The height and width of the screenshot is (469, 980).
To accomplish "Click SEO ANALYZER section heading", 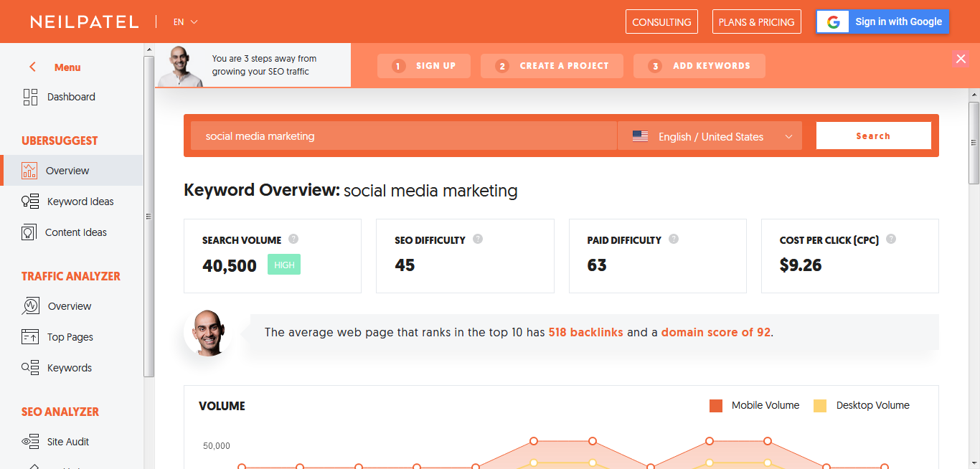I will 60,412.
